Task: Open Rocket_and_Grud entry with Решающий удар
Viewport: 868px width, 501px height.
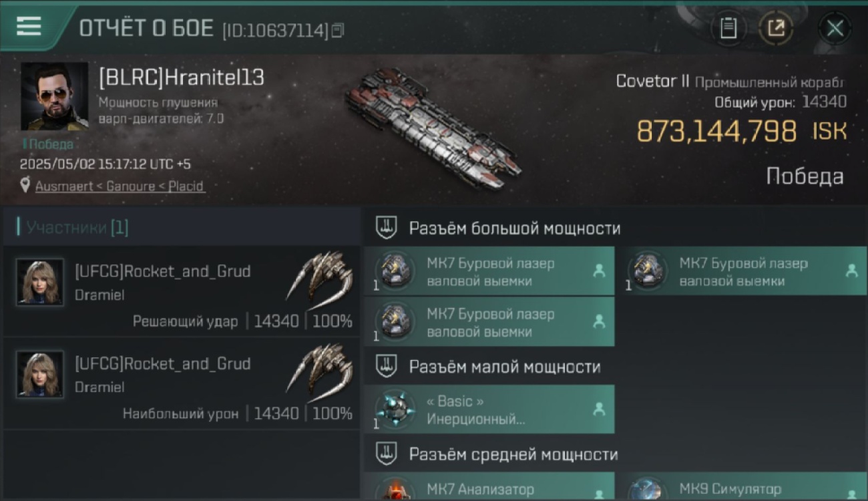Action: point(182,291)
